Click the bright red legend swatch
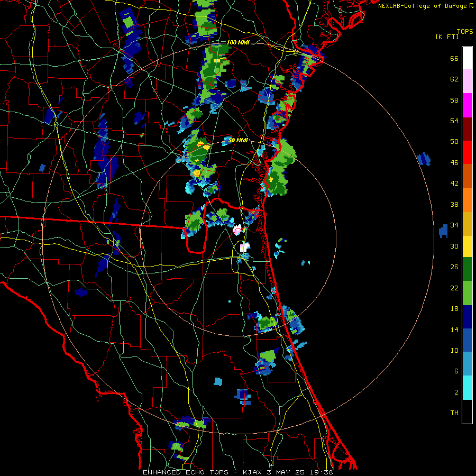Screen dimensions: 476x476 click(x=467, y=152)
